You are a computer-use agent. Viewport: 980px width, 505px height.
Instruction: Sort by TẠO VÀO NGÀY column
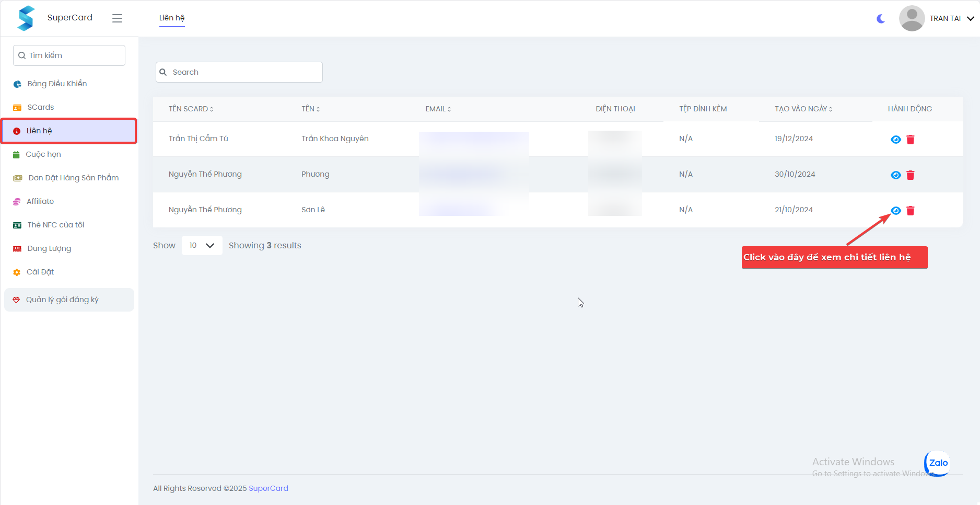[803, 109]
